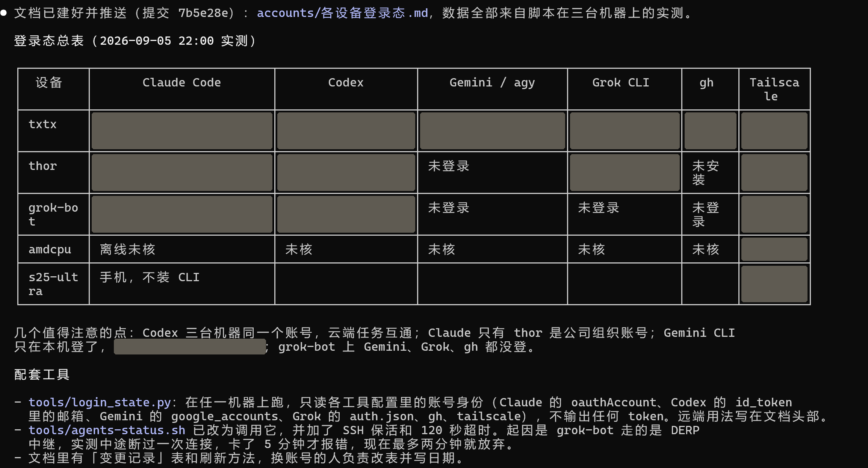Image resolution: width=868 pixels, height=468 pixels.
Task: Click 未登录 in thor's Gemini cell
Action: tap(449, 166)
